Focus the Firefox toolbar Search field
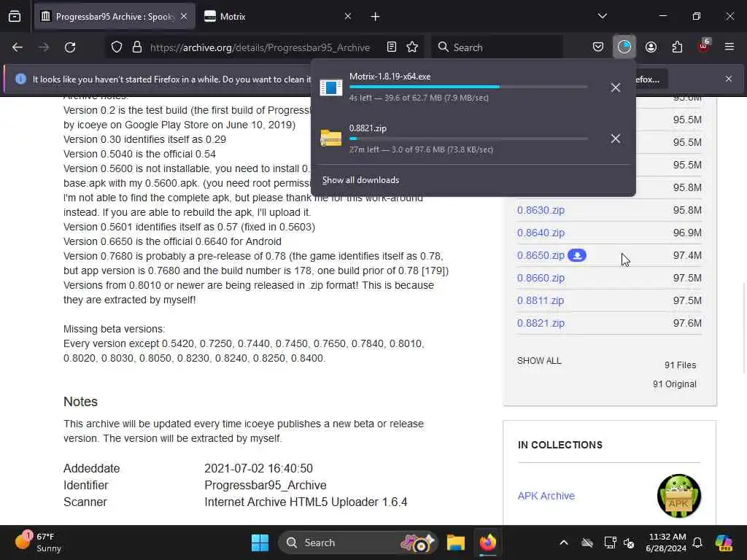This screenshot has width=747, height=560. point(497,47)
